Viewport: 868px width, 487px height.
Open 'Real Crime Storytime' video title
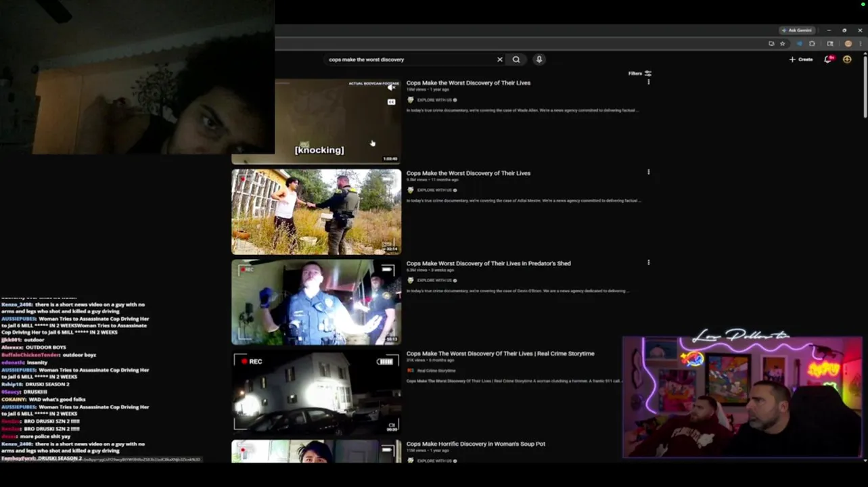[500, 354]
